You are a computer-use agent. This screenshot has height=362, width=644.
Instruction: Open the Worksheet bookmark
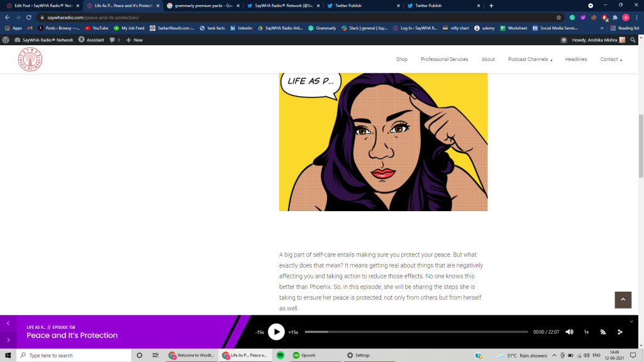click(x=513, y=28)
